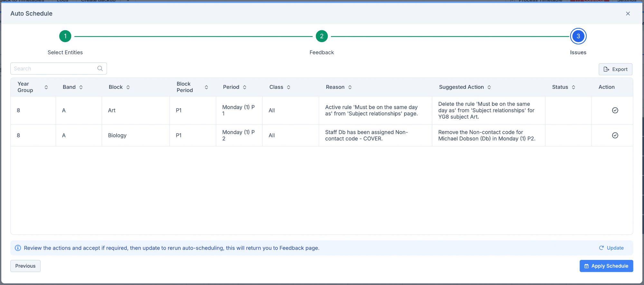
Task: Accept the Art row suggested action
Action: point(615,110)
